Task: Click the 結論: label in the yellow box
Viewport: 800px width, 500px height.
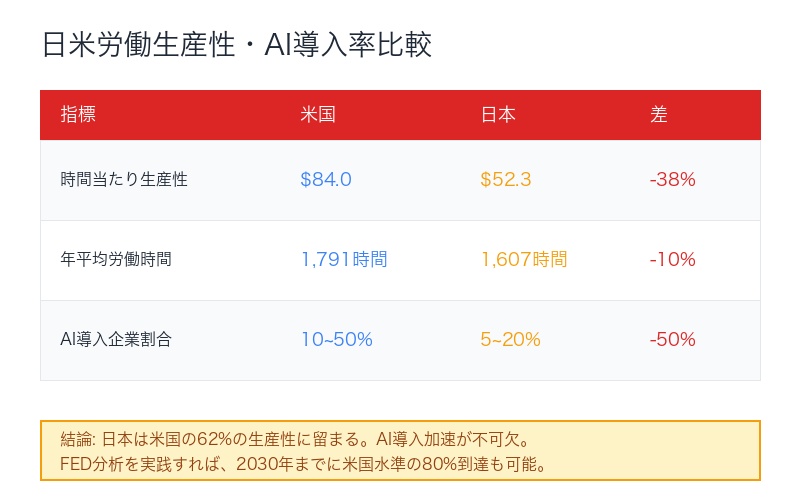Action: 78,439
